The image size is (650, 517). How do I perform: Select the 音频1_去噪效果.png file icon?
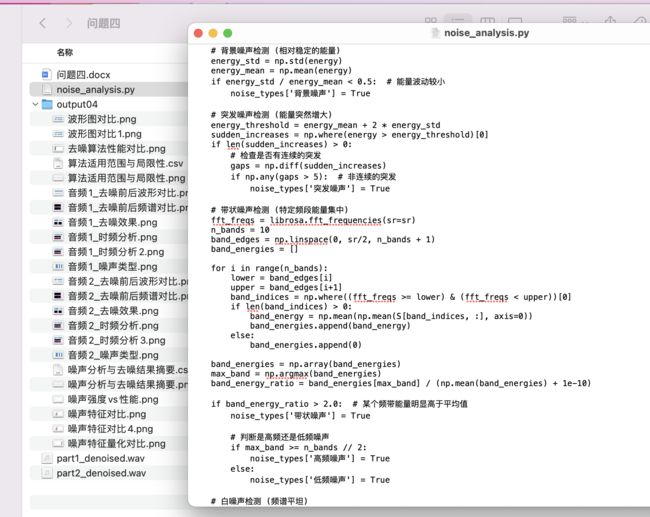(x=58, y=223)
